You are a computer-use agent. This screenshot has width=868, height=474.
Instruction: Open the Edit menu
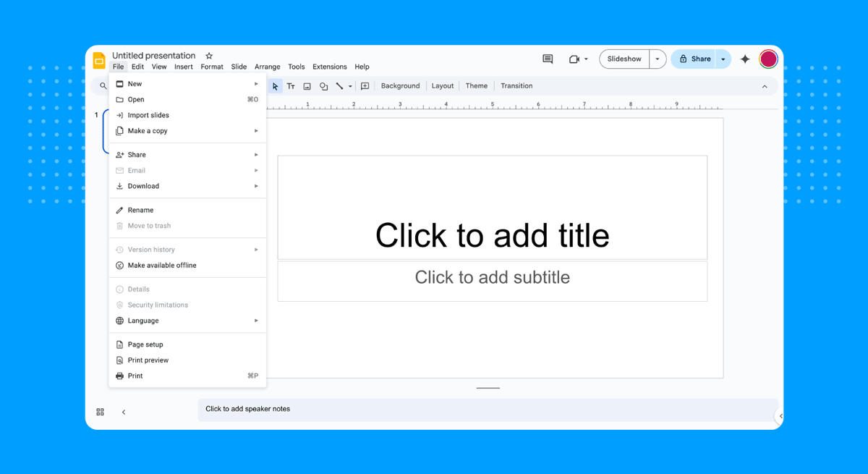pos(137,67)
